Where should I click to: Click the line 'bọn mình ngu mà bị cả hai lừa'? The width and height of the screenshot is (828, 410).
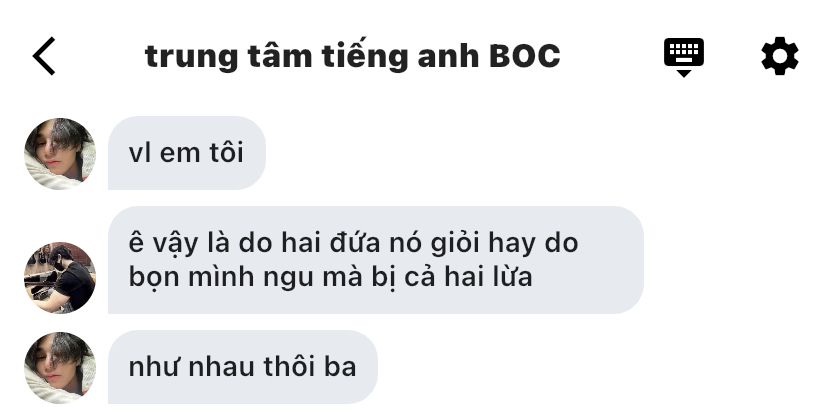[x=331, y=278]
